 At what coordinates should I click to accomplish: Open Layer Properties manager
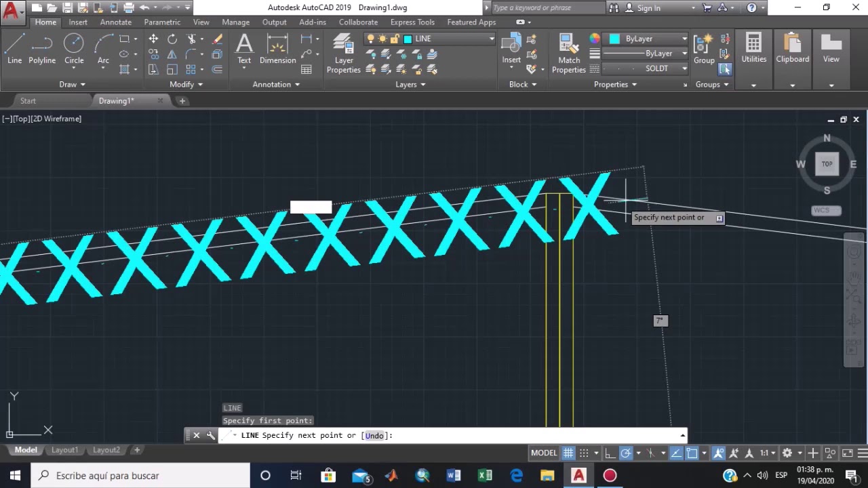344,53
